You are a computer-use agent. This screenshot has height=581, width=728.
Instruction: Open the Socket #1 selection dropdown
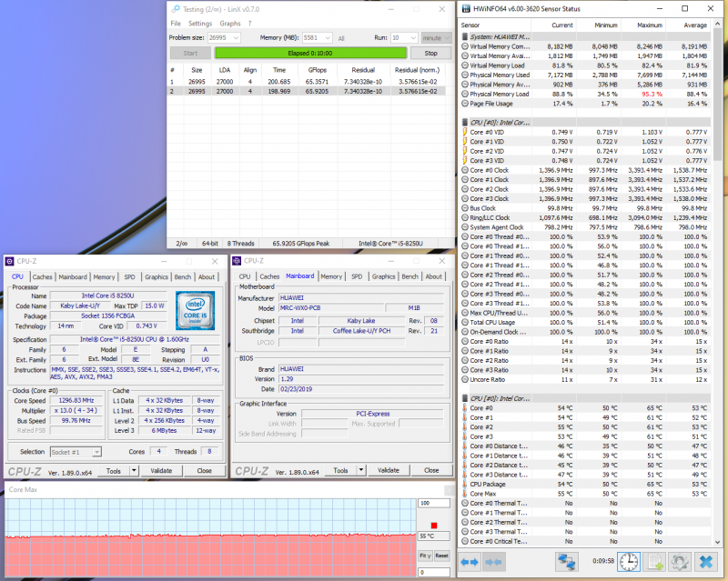pyautogui.click(x=96, y=452)
